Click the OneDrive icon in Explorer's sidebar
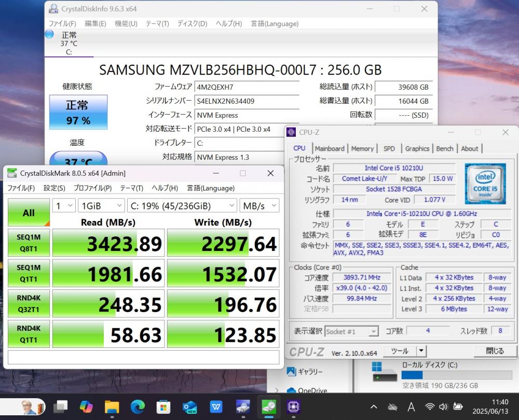Image resolution: width=519 pixels, height=420 pixels. 291,390
